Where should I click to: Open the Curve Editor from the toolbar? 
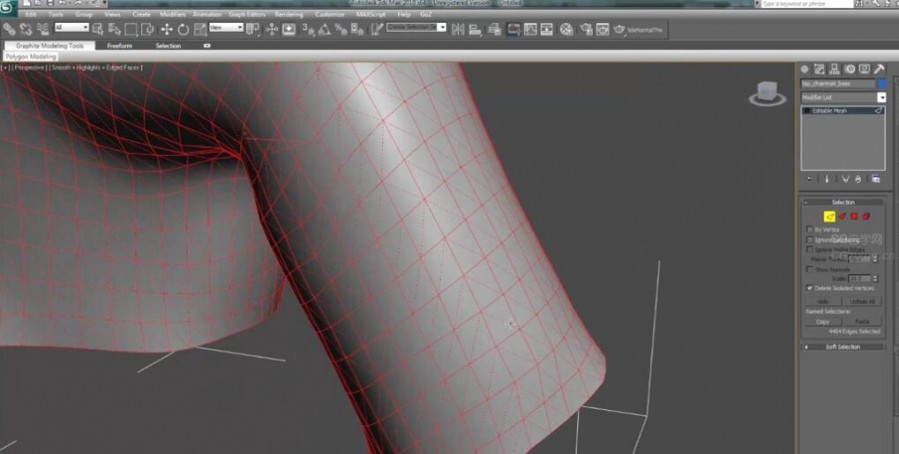(x=530, y=29)
